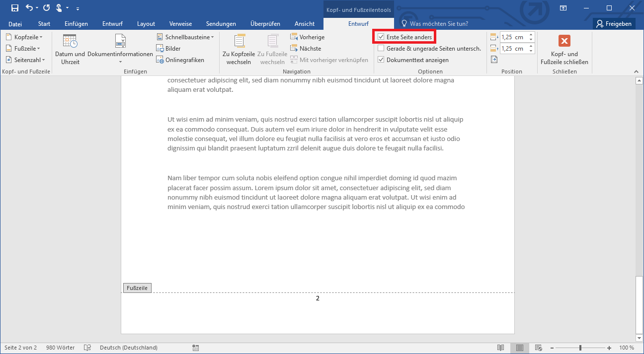Screen dimensions: 644x354
Task: Insert Onlinegrafiken
Action: point(180,60)
